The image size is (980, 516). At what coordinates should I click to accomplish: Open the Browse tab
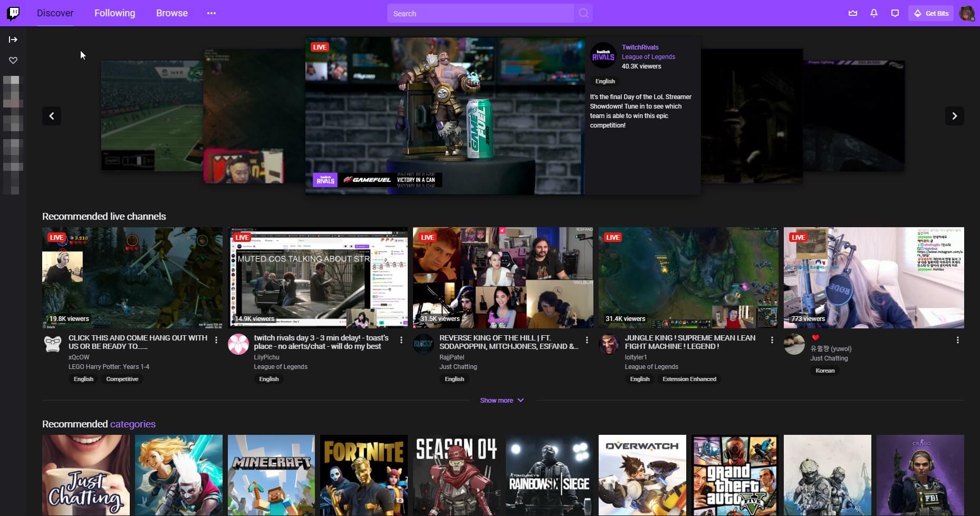point(171,13)
